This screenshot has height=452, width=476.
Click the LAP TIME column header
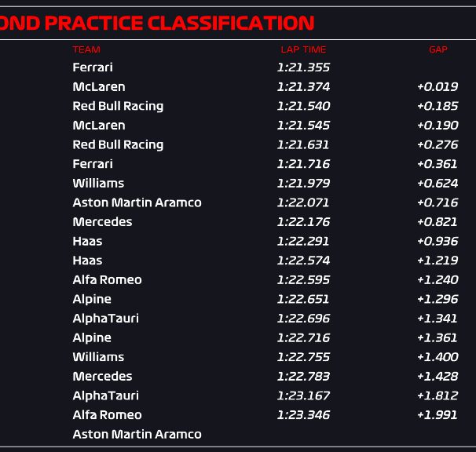[x=303, y=49]
